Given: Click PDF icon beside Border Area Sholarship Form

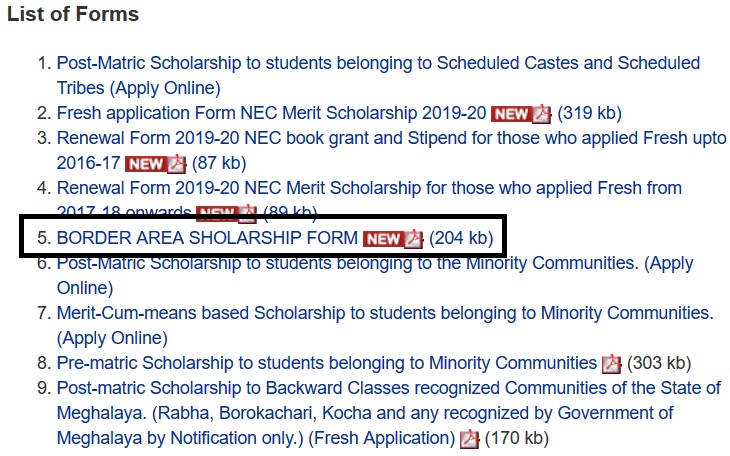Looking at the screenshot, I should pyautogui.click(x=413, y=239).
